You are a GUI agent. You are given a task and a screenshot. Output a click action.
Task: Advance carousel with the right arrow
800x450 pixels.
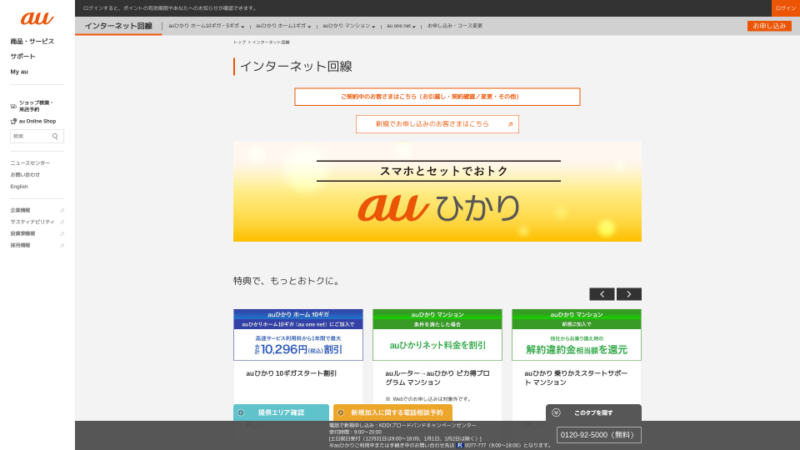[x=629, y=294]
